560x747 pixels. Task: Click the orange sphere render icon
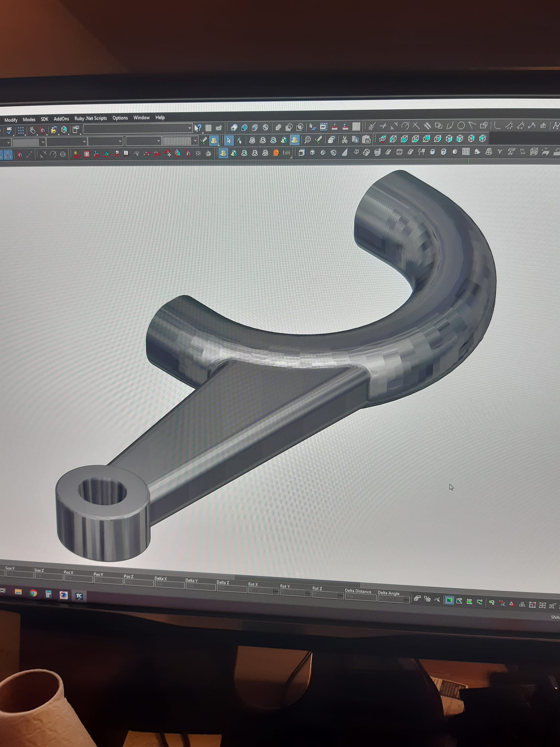pyautogui.click(x=276, y=153)
